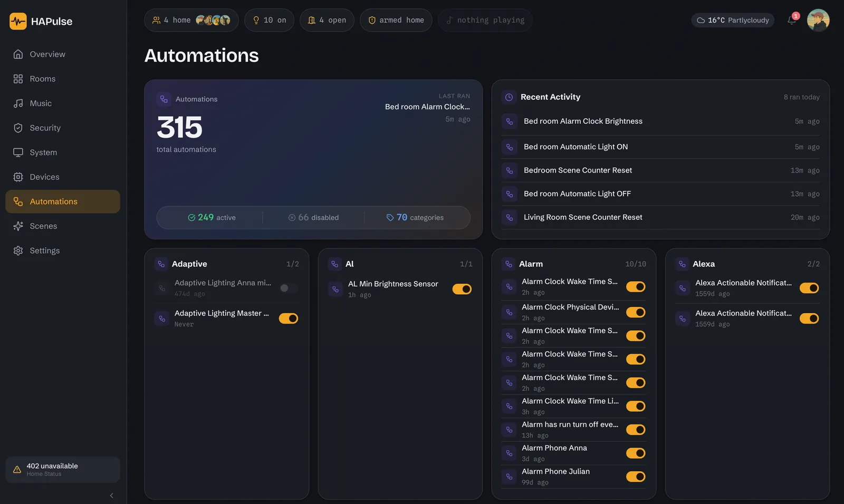Viewport: 844px width, 504px height.
Task: Click the icon beside Bed room Automatic Light ON
Action: (509, 147)
